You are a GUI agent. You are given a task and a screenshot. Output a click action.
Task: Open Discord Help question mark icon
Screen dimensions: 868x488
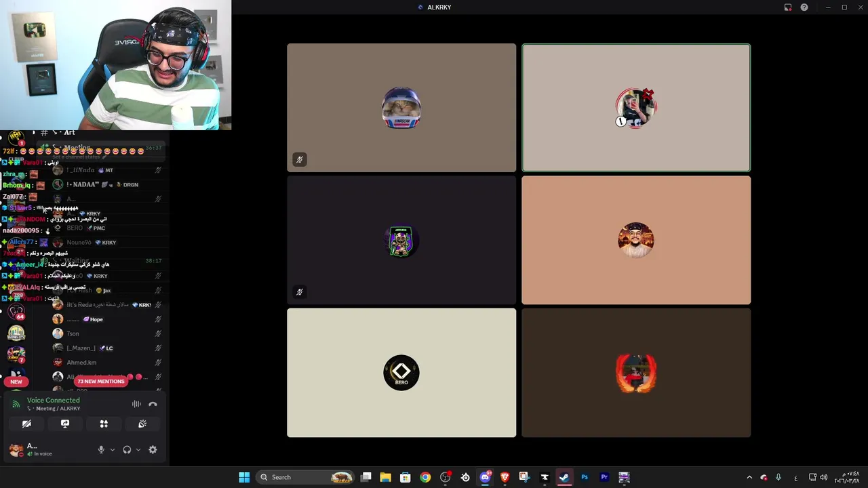pyautogui.click(x=804, y=7)
